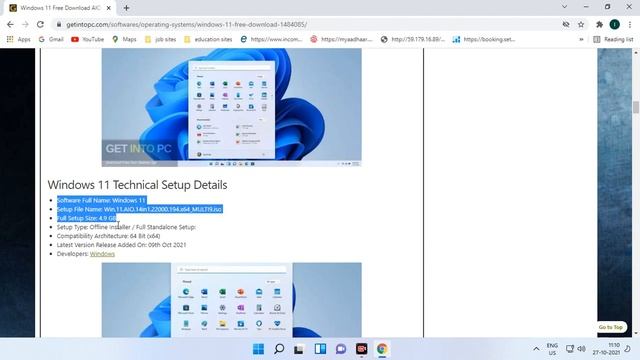Click the Setup Type: Offline Installer line
The height and width of the screenshot is (360, 640).
pos(126,227)
